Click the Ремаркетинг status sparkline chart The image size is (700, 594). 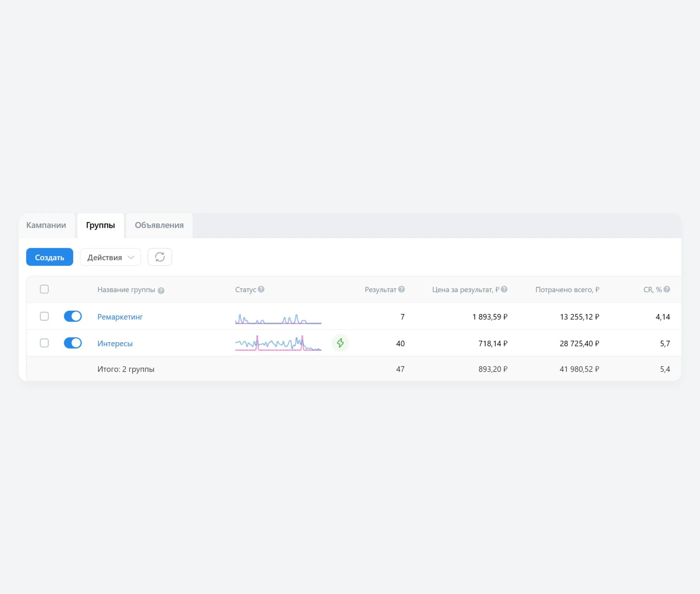[278, 319]
